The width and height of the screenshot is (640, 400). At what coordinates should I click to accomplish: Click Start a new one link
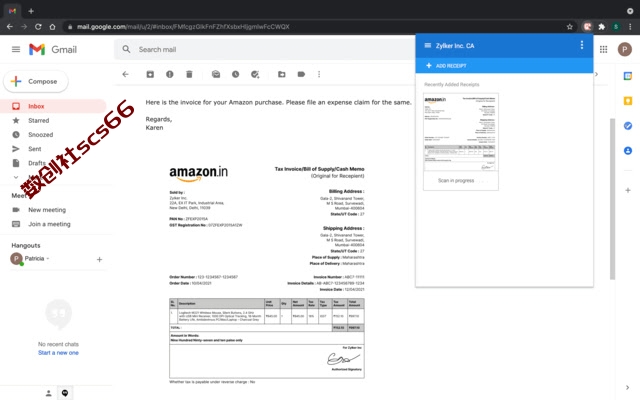click(x=58, y=353)
